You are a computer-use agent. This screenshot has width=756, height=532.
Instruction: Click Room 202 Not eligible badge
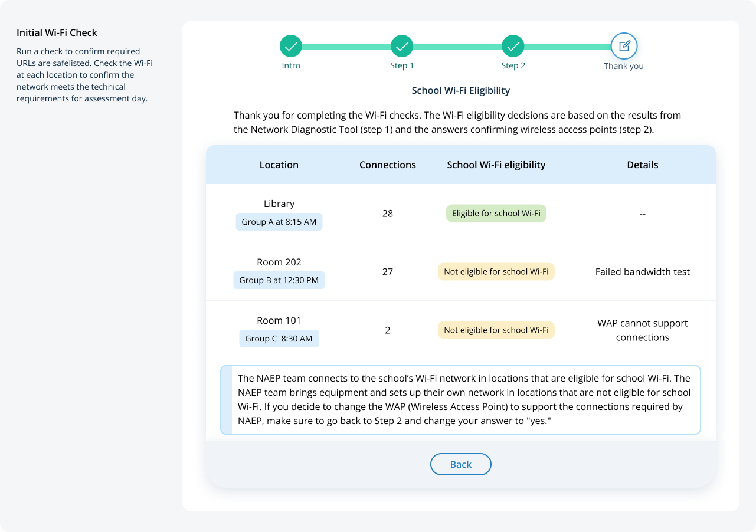coord(496,272)
